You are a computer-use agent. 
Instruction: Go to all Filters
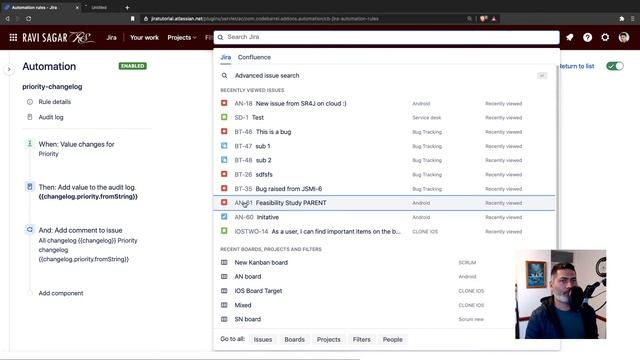[362, 340]
